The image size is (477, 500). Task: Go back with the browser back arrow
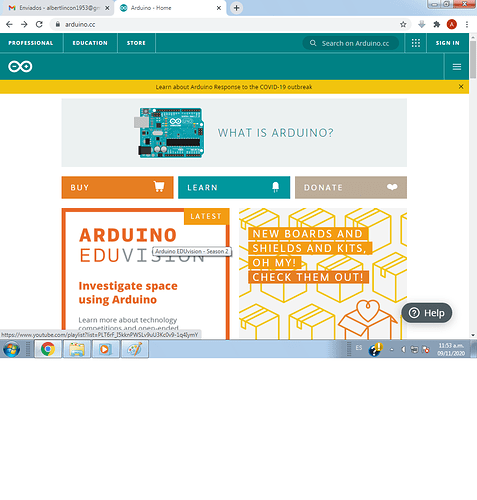[9, 24]
